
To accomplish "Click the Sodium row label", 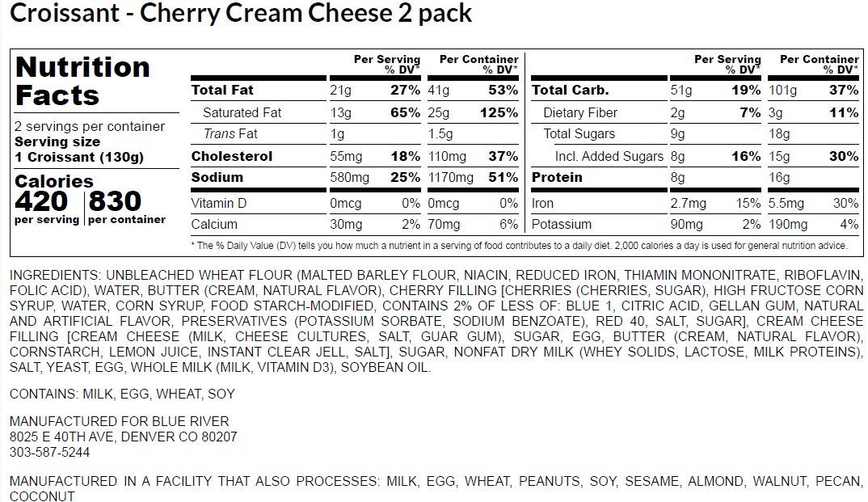I will [217, 177].
